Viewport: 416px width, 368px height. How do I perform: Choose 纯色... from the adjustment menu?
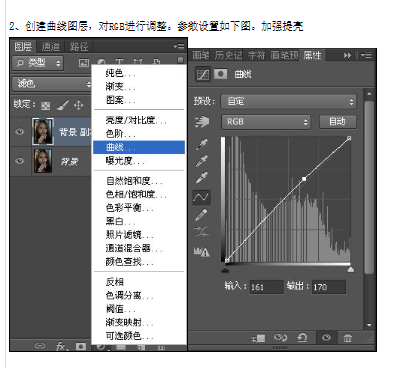click(139, 73)
